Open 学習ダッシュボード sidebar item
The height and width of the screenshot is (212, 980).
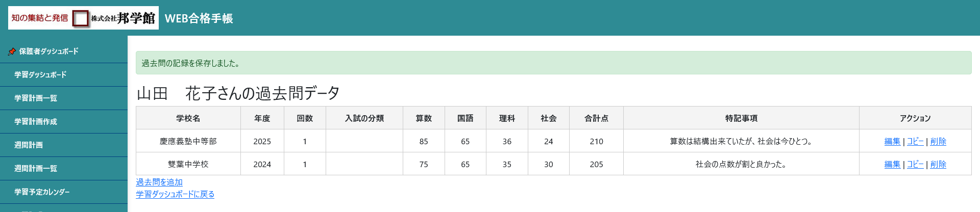(40, 75)
